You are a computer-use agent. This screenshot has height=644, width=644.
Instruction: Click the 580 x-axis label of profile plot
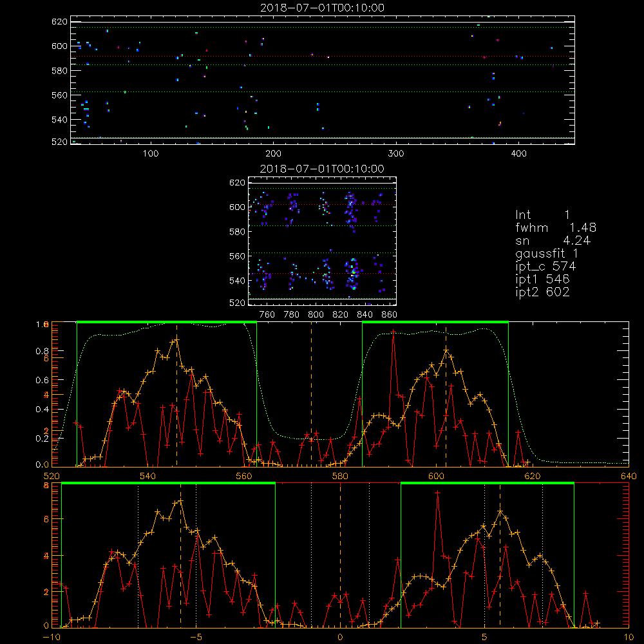tap(340, 476)
